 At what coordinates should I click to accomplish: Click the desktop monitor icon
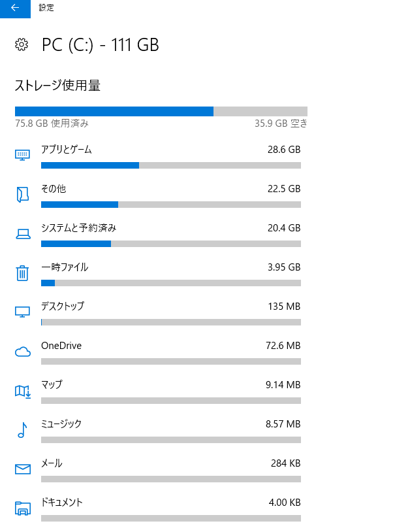click(x=22, y=312)
